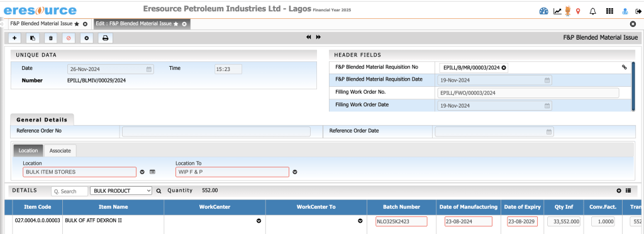
Task: Edit Batch Number NLO325K2423 field
Action: [401, 221]
